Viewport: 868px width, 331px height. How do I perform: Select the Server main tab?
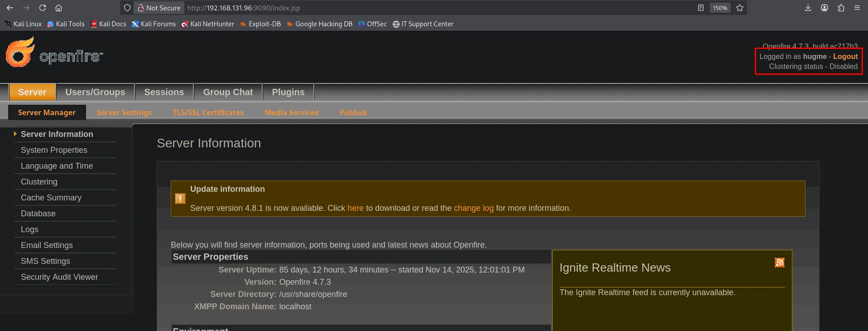[x=32, y=92]
